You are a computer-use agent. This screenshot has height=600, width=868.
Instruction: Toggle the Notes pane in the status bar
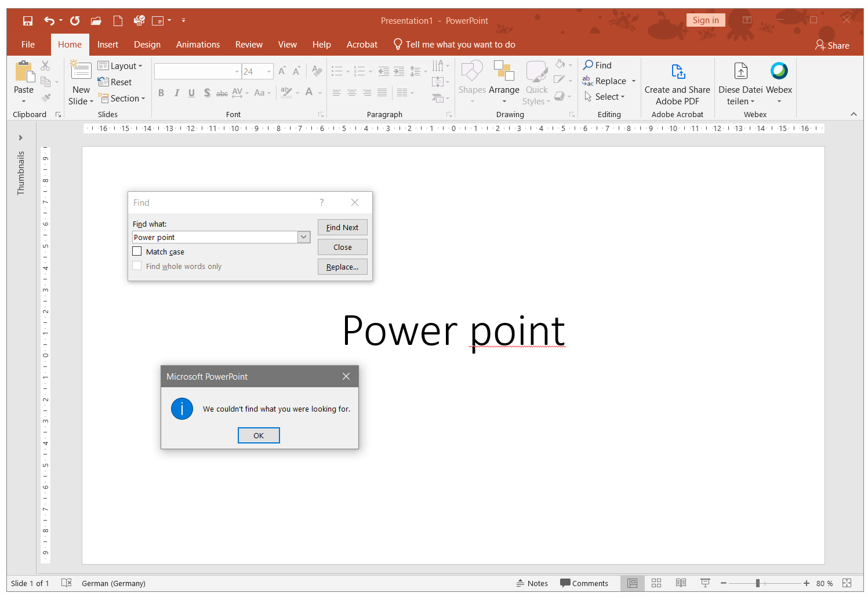click(532, 583)
